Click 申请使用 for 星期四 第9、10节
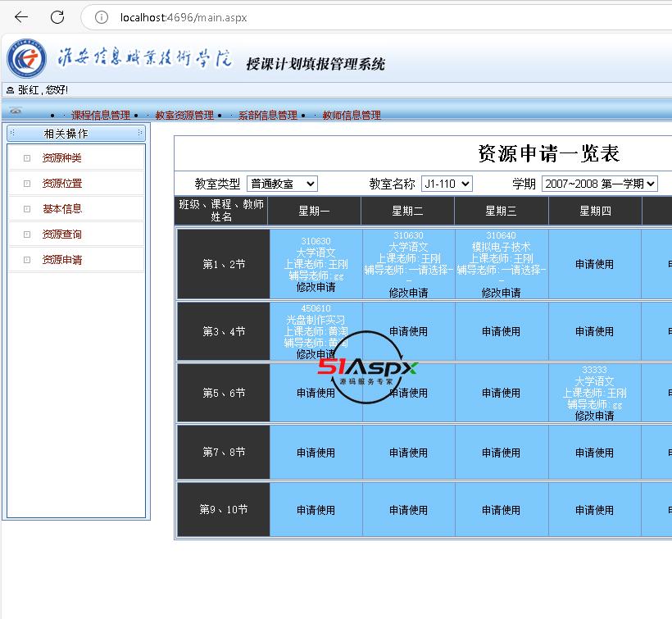672x619 pixels. [x=594, y=510]
